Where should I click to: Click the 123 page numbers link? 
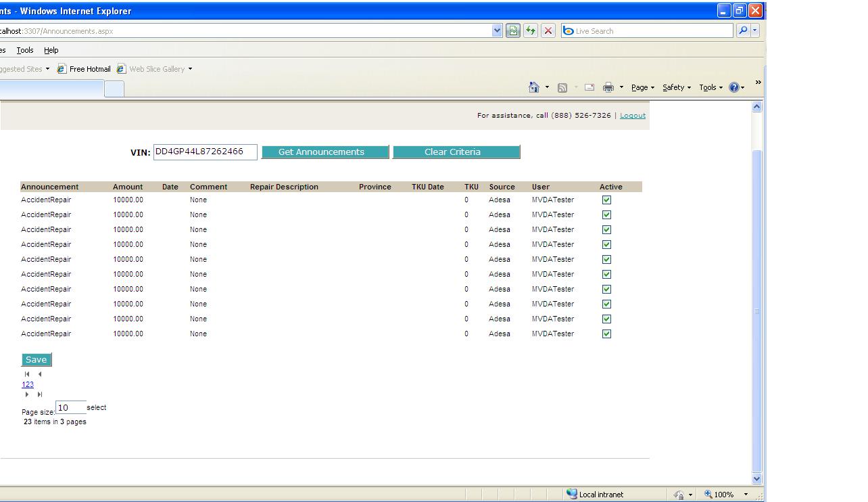click(28, 384)
